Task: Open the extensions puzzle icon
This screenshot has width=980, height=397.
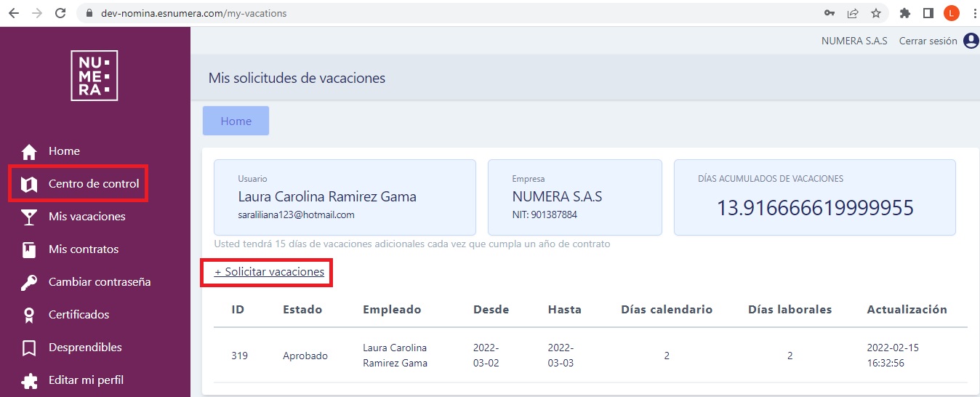Action: point(905,13)
